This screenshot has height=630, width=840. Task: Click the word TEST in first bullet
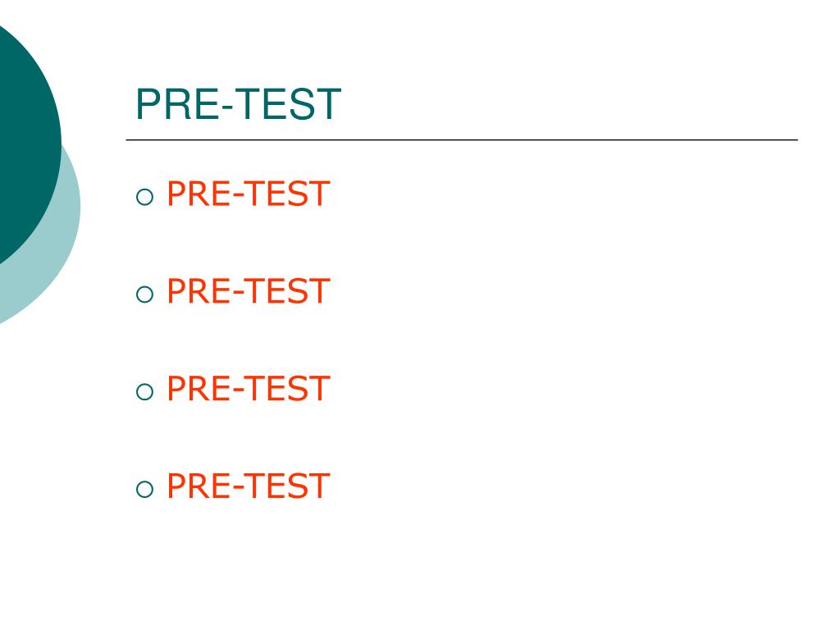pos(289,194)
